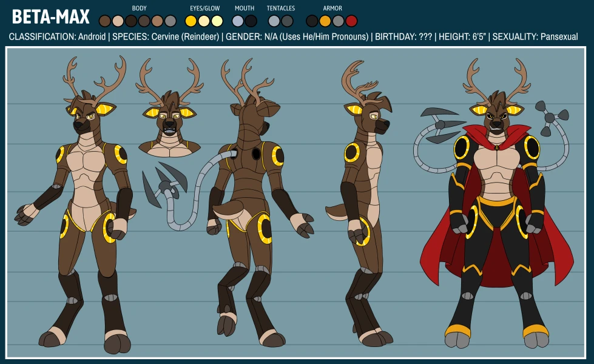
Task: Click 'GENDER: N/A (Uses He/Him Pronouns)' text
Action: [297, 37]
